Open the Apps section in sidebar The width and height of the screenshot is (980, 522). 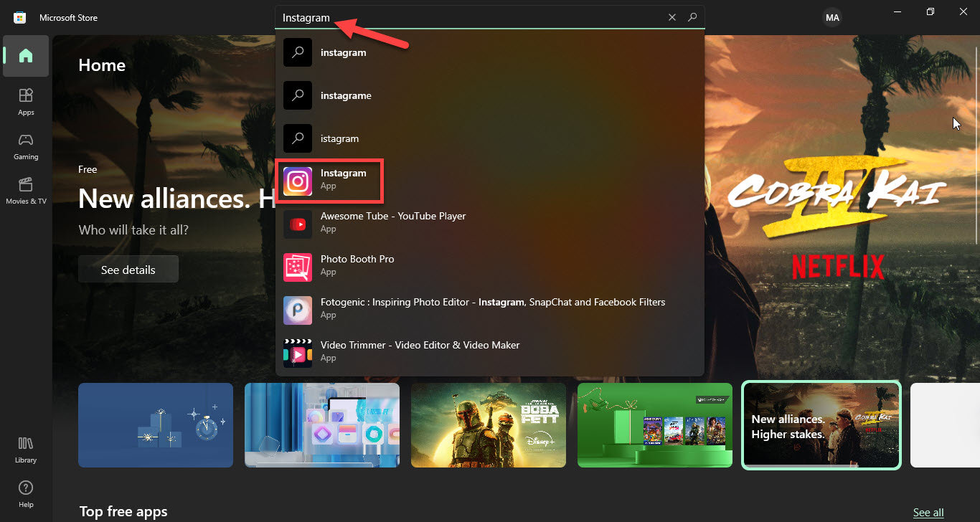(x=26, y=101)
